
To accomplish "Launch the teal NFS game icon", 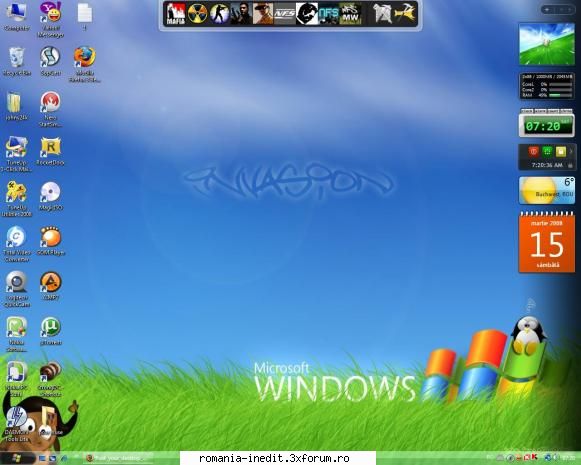I will (x=328, y=14).
